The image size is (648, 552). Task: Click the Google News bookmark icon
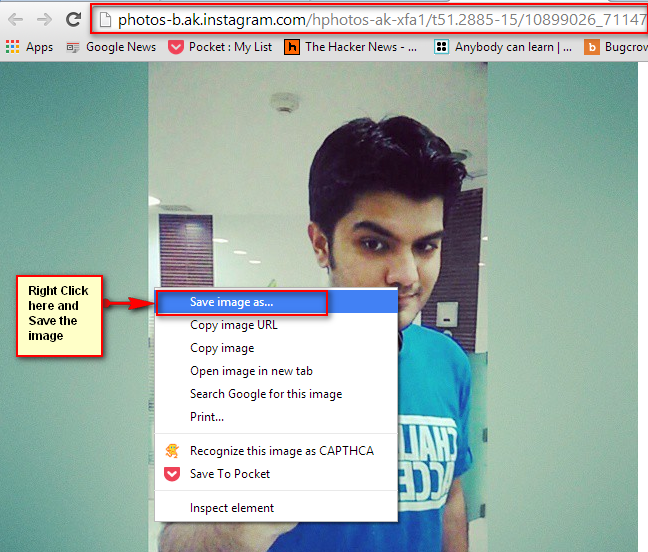coord(73,48)
